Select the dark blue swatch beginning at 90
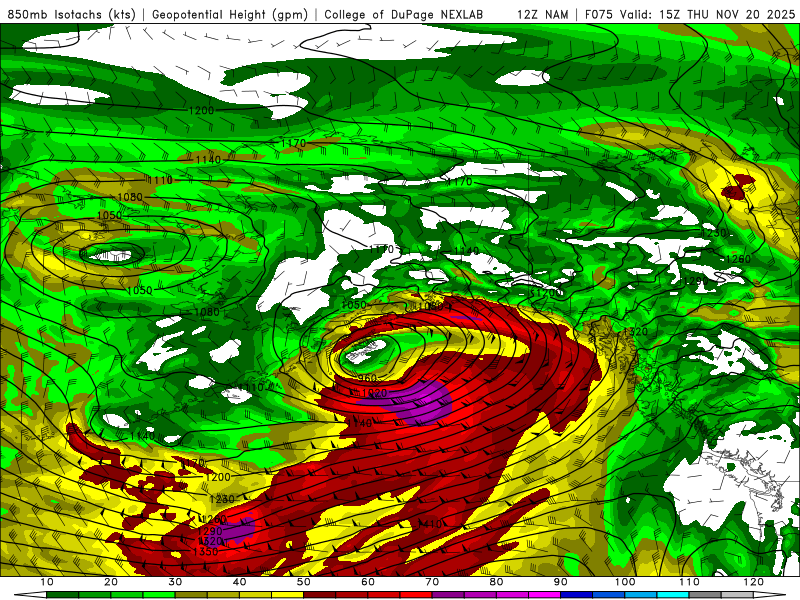Viewport: 800px width, 600px height. 577,595
